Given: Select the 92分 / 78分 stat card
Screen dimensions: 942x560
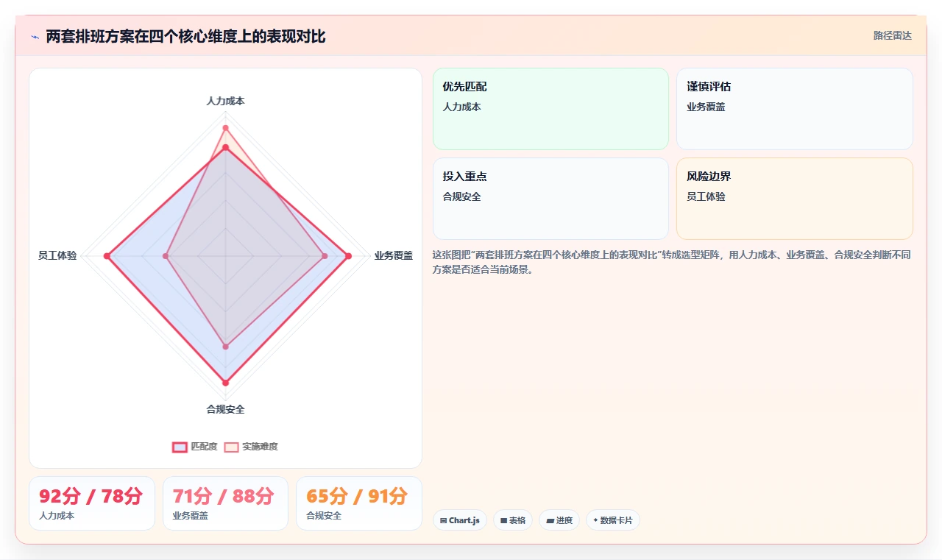Looking at the screenshot, I should pos(92,503).
